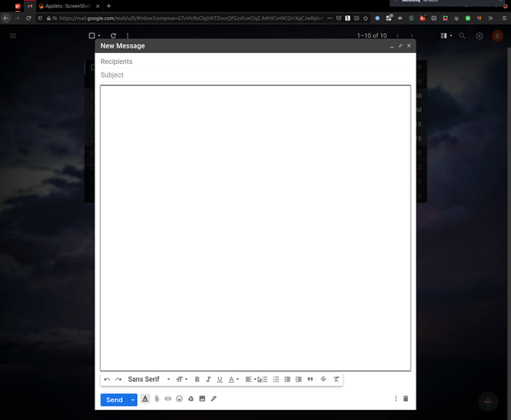Open the text color picker
Viewport: 511px width, 420px height.
pos(233,379)
